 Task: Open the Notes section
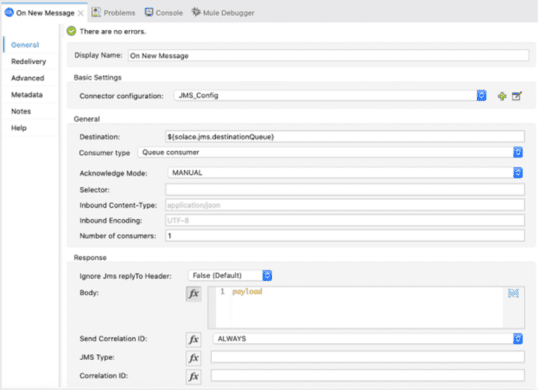[x=21, y=111]
